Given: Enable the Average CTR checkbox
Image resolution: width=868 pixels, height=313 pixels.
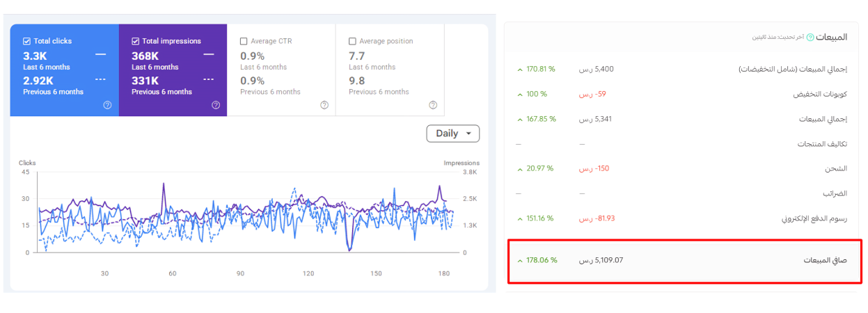Looking at the screenshot, I should 244,41.
